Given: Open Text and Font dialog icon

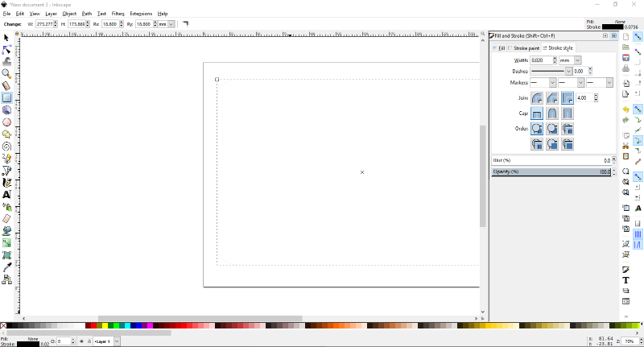Looking at the screenshot, I should point(625,280).
